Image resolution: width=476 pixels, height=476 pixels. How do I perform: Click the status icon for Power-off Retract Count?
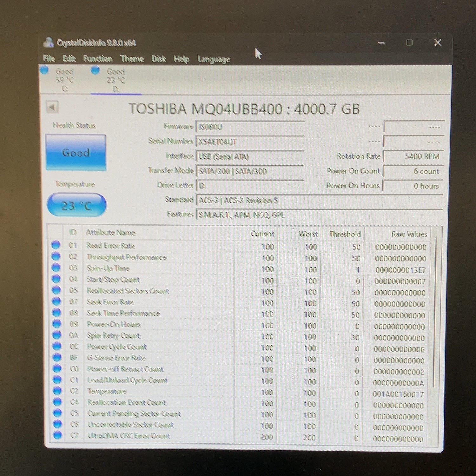tap(57, 368)
